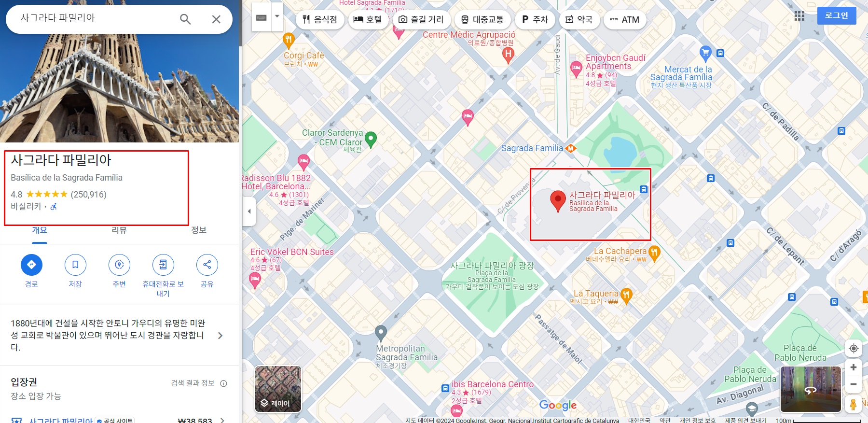Click the ibis Barcelona Centro hotel marker
This screenshot has height=423, width=868.
(x=456, y=411)
